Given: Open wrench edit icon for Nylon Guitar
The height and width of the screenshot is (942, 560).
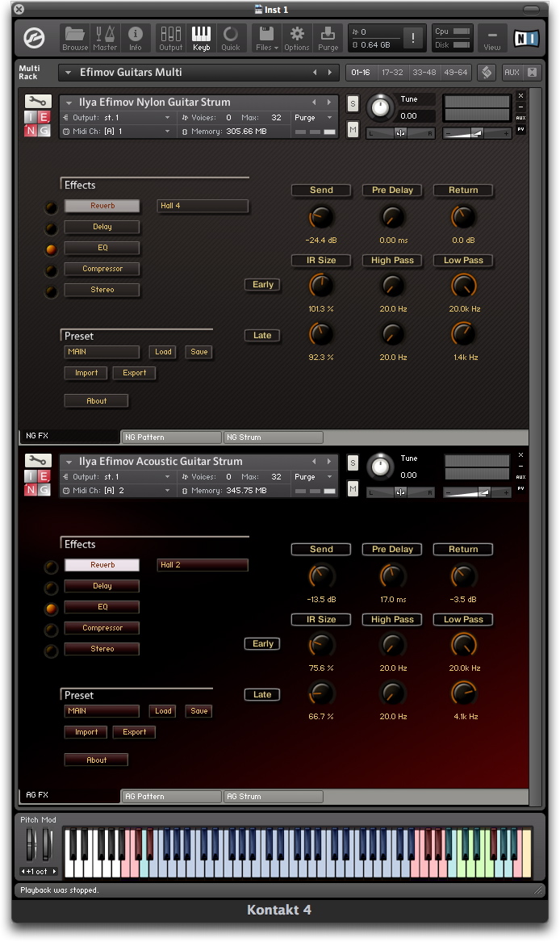Looking at the screenshot, I should click(38, 102).
